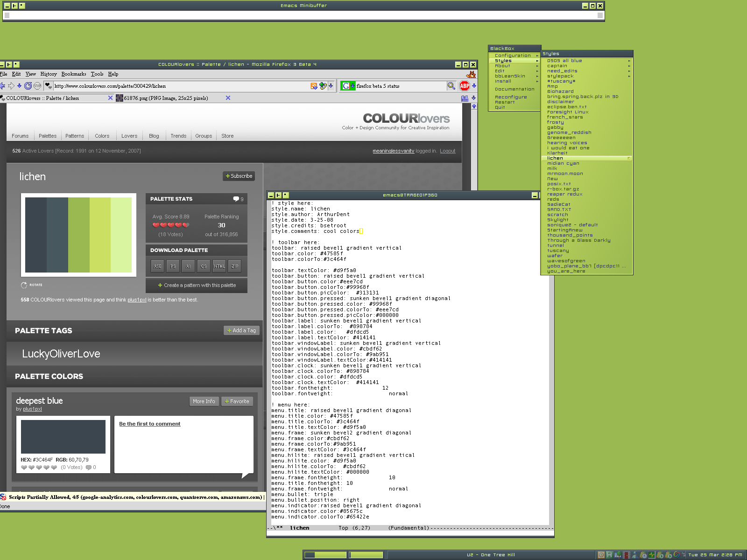The width and height of the screenshot is (747, 560).
Task: Click the Firefox URL address field
Action: (x=182, y=86)
